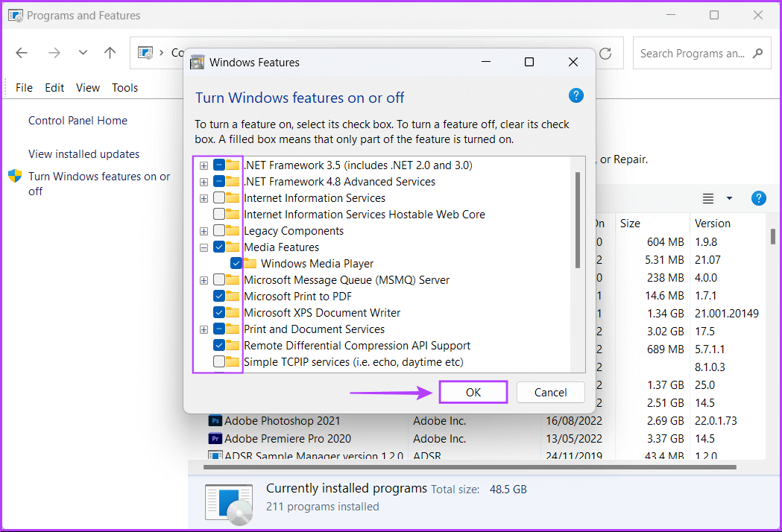
Task: Uncheck the Media Features checkbox
Action: coord(219,247)
